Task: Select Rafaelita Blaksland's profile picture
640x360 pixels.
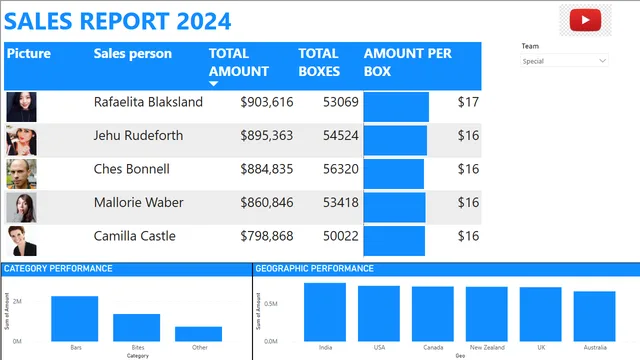Action: coord(21,107)
